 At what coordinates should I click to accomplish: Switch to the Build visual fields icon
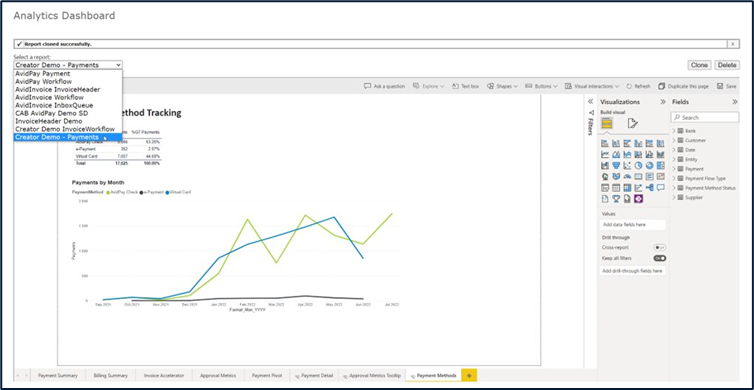point(607,124)
